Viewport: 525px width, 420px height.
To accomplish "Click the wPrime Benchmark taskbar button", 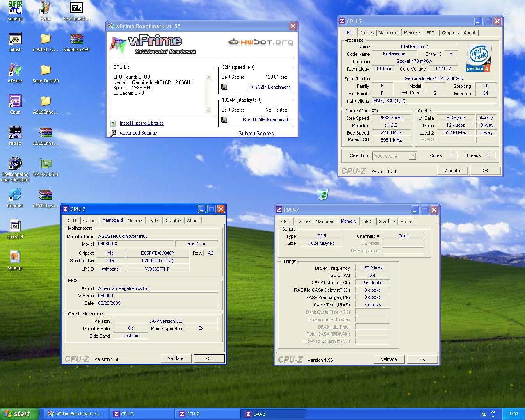I will pyautogui.click(x=75, y=414).
